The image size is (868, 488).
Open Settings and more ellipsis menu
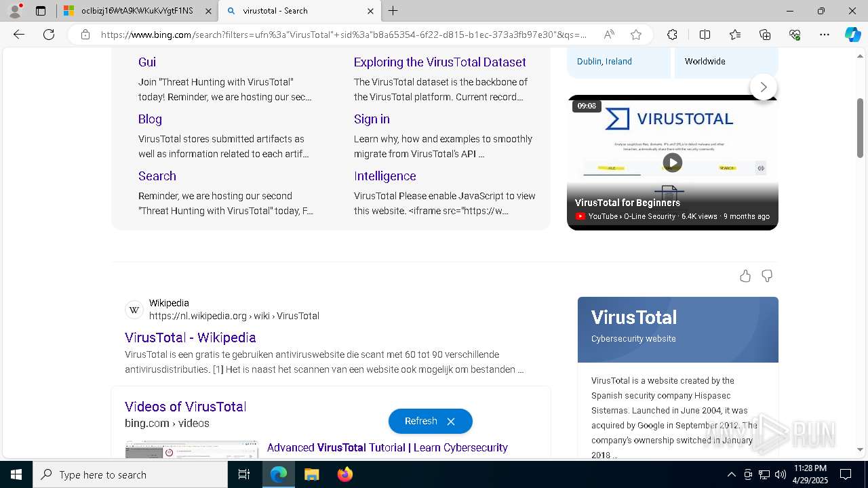(825, 35)
